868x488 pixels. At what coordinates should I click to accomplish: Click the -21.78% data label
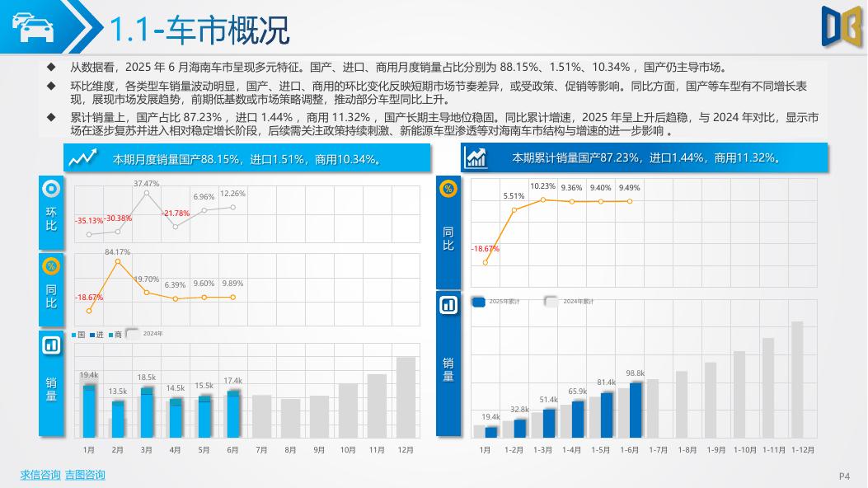click(x=176, y=213)
